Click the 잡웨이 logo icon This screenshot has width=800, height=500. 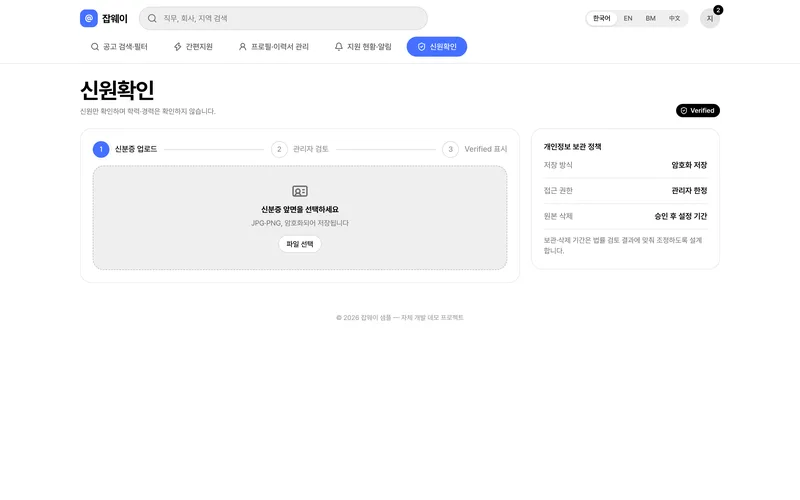click(x=89, y=18)
